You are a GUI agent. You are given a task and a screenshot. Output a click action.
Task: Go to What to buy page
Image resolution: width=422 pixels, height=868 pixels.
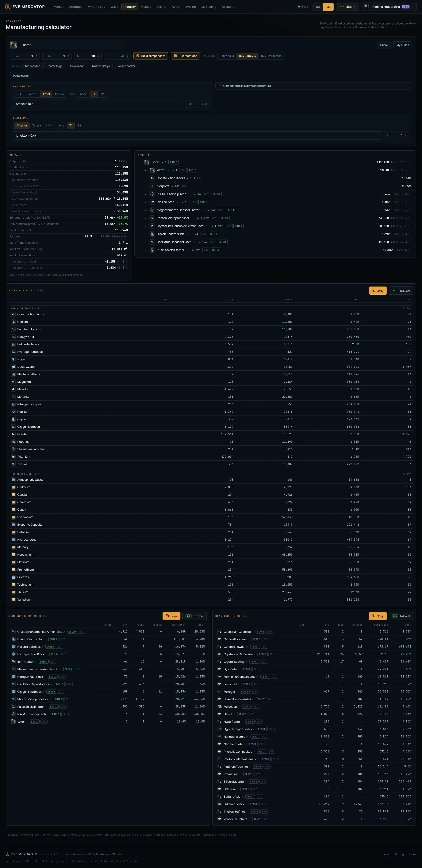[x=96, y=7]
